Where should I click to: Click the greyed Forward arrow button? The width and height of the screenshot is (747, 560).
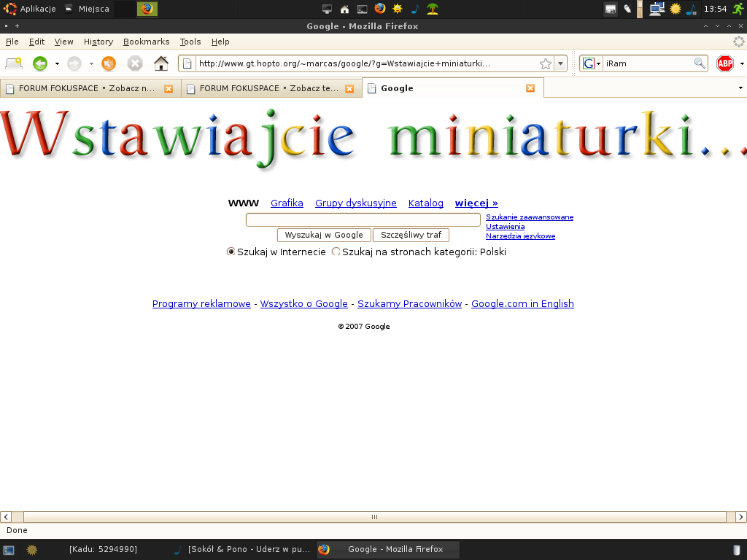74,63
